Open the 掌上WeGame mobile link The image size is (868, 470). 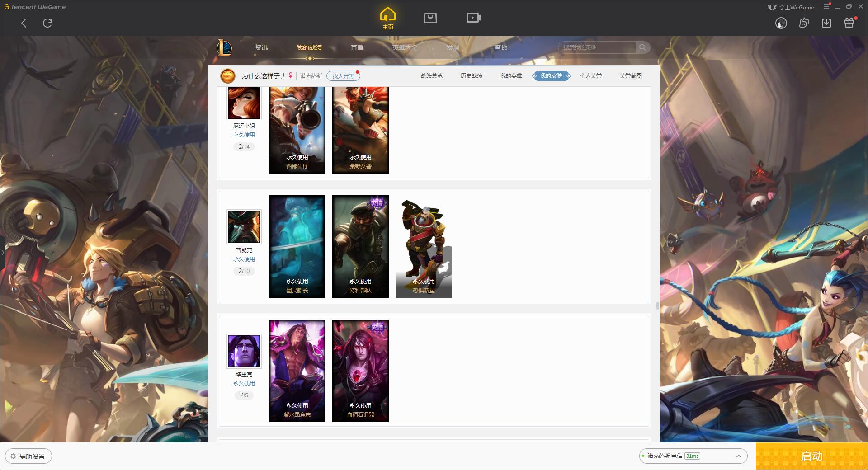(x=791, y=7)
